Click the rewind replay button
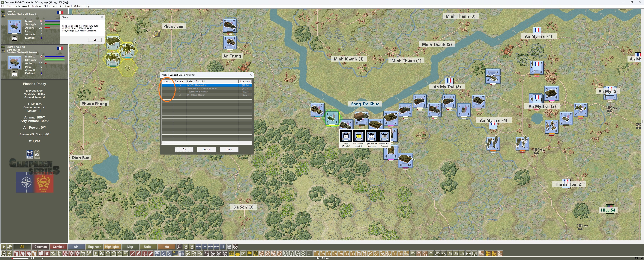 point(199,247)
